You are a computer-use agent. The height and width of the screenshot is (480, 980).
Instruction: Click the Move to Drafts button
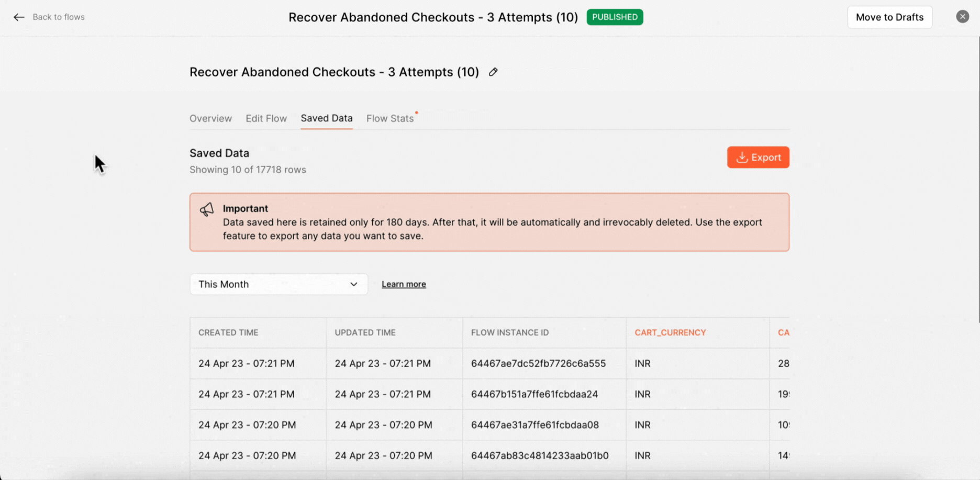tap(889, 17)
